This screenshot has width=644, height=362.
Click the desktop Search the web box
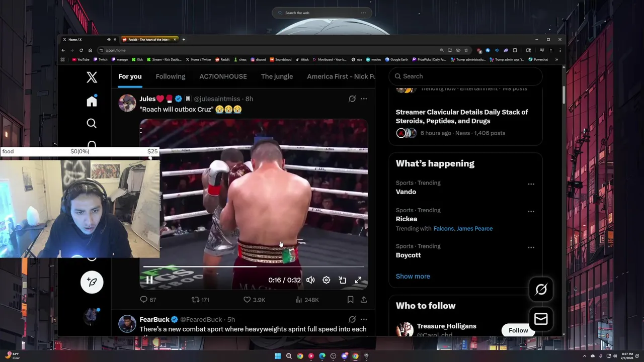click(x=322, y=13)
